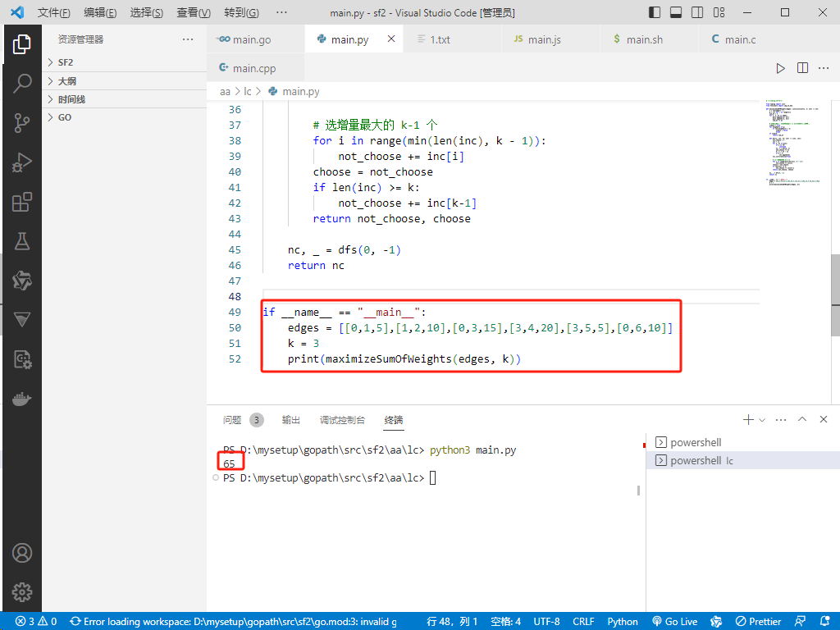
Task: Toggle the bottom panel layout button
Action: [676, 12]
